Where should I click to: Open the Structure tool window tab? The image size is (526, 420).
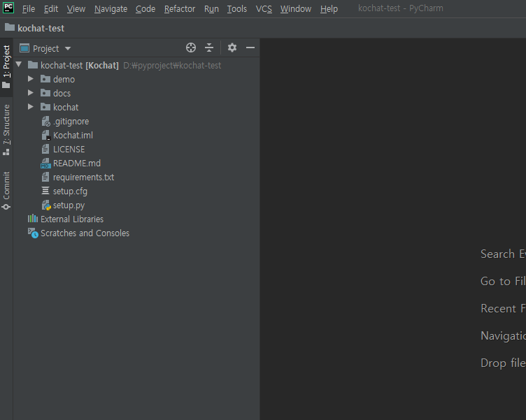pyautogui.click(x=6, y=130)
